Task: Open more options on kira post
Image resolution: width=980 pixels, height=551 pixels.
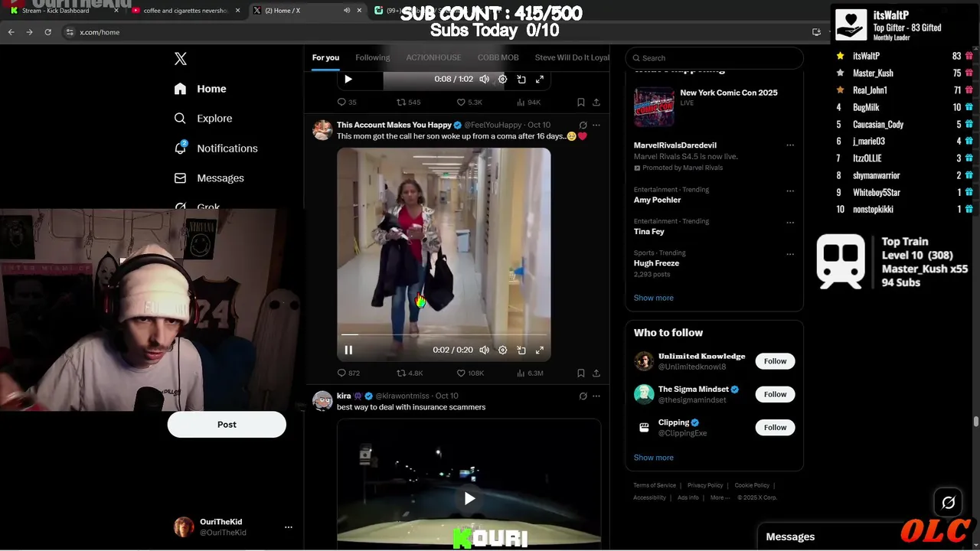Action: 596,396
